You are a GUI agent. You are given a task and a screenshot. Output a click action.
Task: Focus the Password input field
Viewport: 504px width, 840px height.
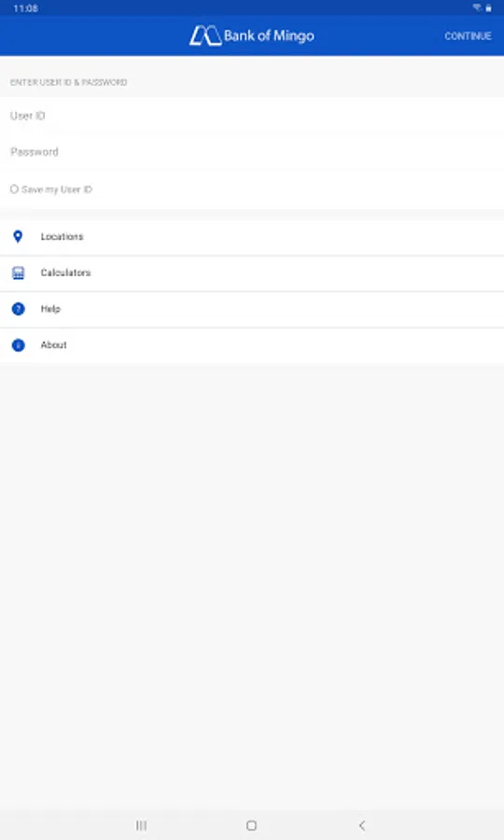(x=252, y=152)
